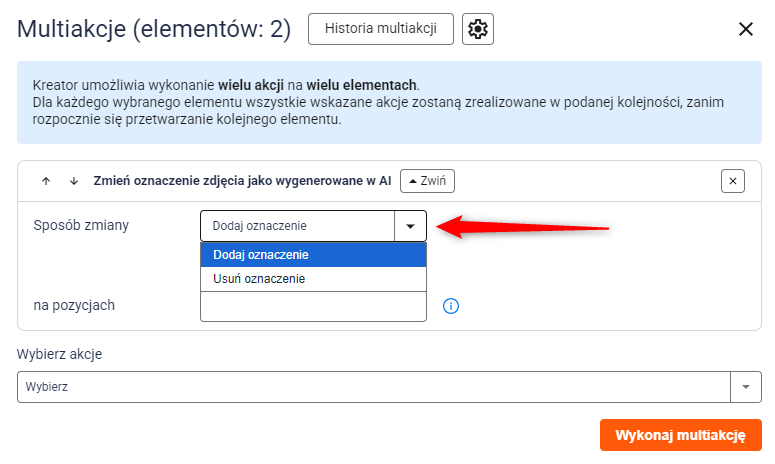Select Usuń oznaczenie option in list
Viewport: 775px width, 464px height.
(x=313, y=279)
